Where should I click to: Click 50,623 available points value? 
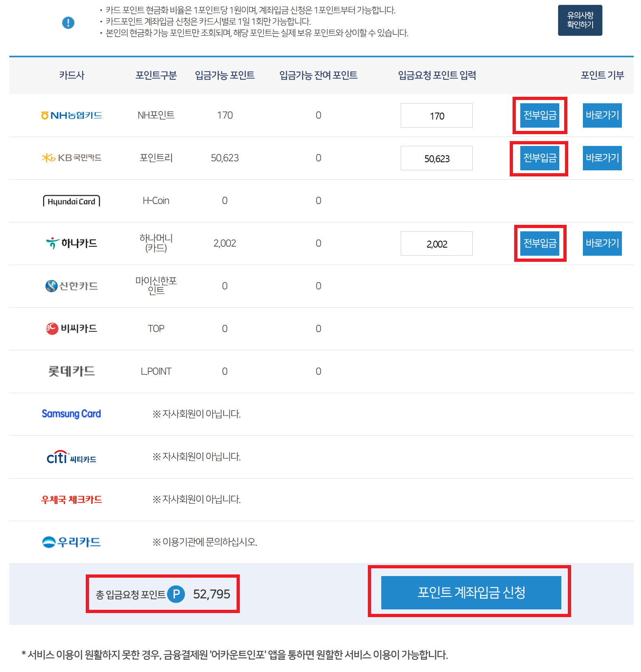225,158
